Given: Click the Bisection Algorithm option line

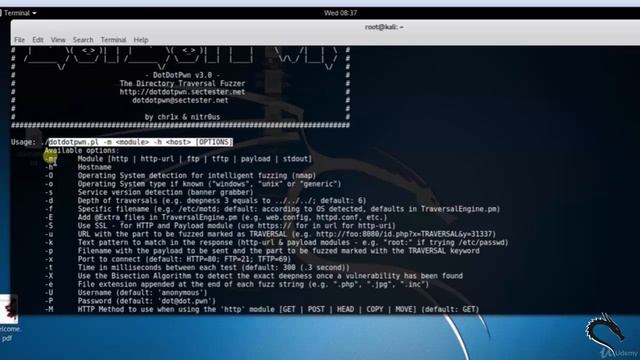Looking at the screenshot, I should click(x=253, y=276).
